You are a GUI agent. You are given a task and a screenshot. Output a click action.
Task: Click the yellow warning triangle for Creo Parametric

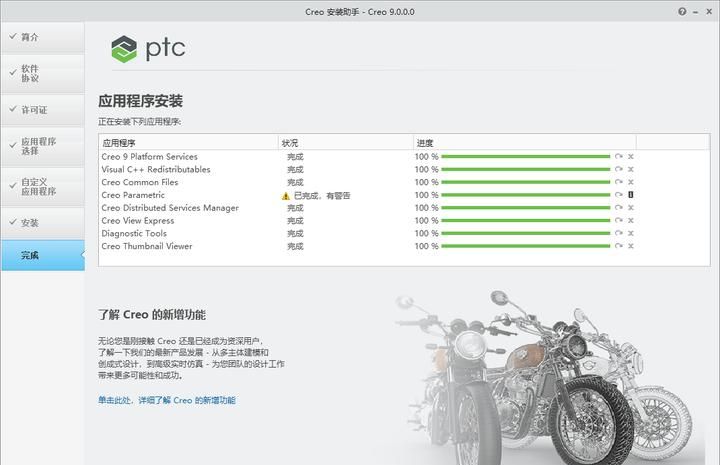[286, 196]
